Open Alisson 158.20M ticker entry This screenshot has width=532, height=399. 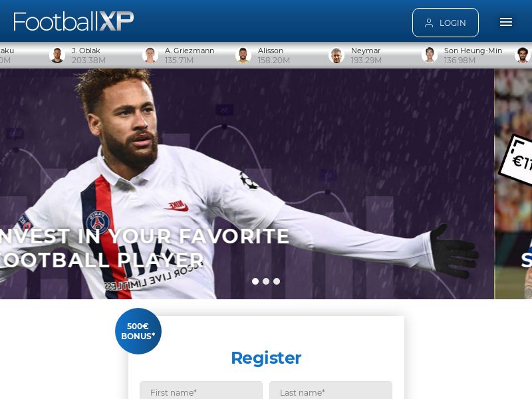click(x=263, y=55)
